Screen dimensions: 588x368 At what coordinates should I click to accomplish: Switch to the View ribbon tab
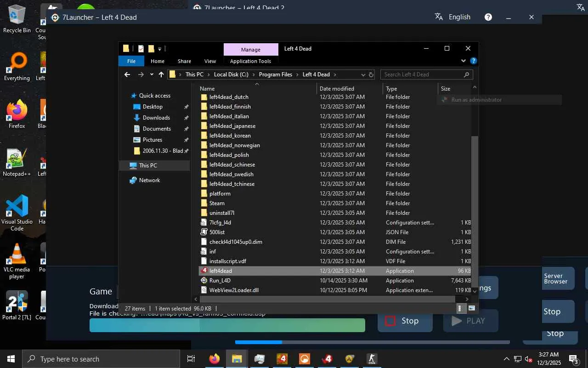click(x=210, y=61)
